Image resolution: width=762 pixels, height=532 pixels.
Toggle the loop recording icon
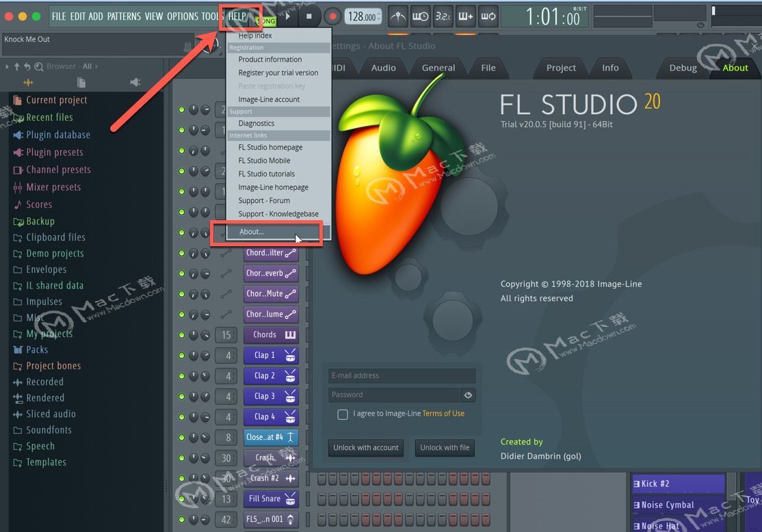[488, 16]
